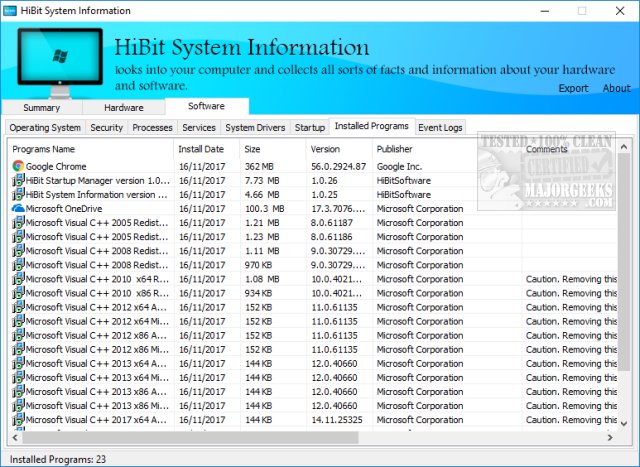This screenshot has width=640, height=467.
Task: Open the Event Logs tab
Action: 440,127
